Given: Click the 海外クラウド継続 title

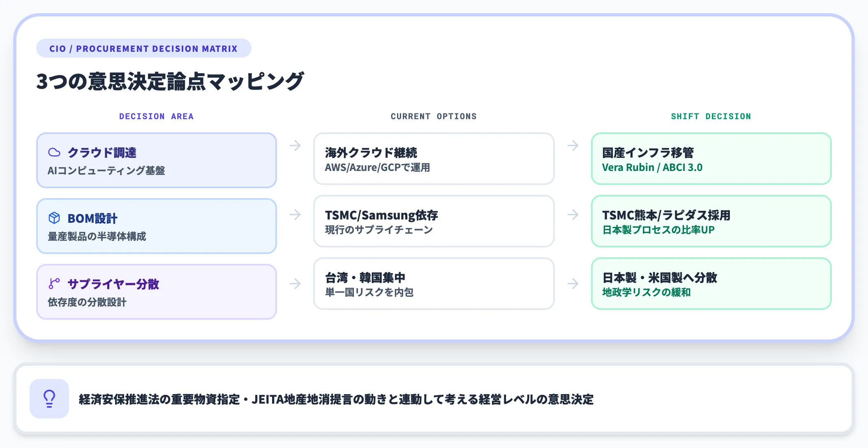Looking at the screenshot, I should pos(371,152).
